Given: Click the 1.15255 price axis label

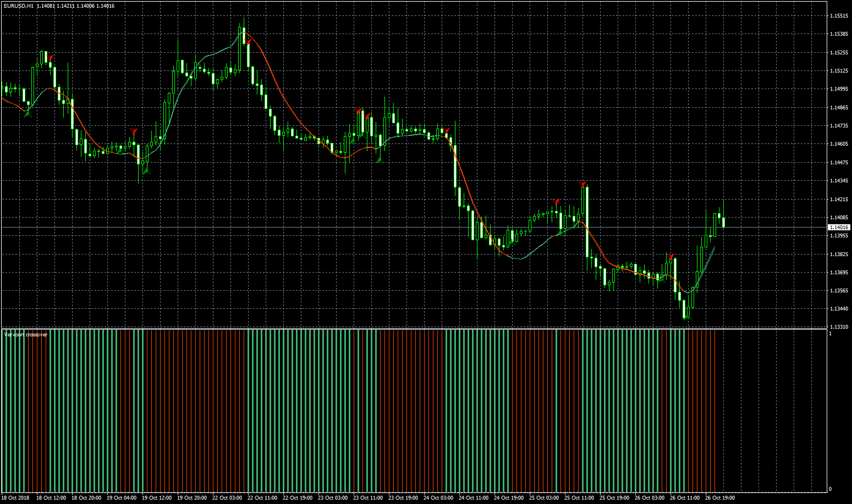Looking at the screenshot, I should 839,53.
